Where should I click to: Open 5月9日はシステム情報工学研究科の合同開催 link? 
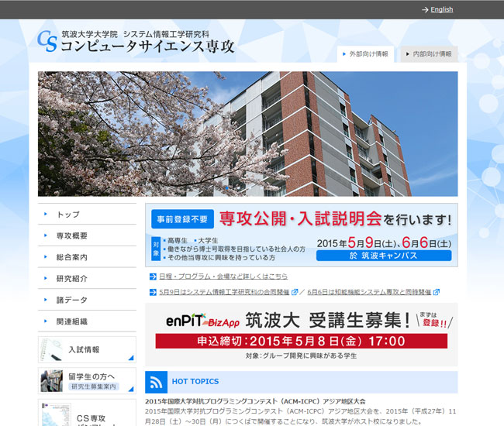click(x=224, y=292)
